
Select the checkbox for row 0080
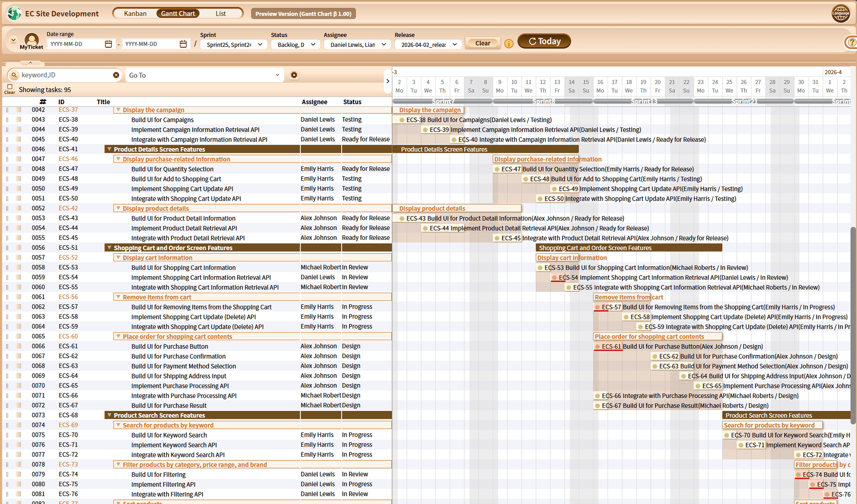tap(18, 484)
